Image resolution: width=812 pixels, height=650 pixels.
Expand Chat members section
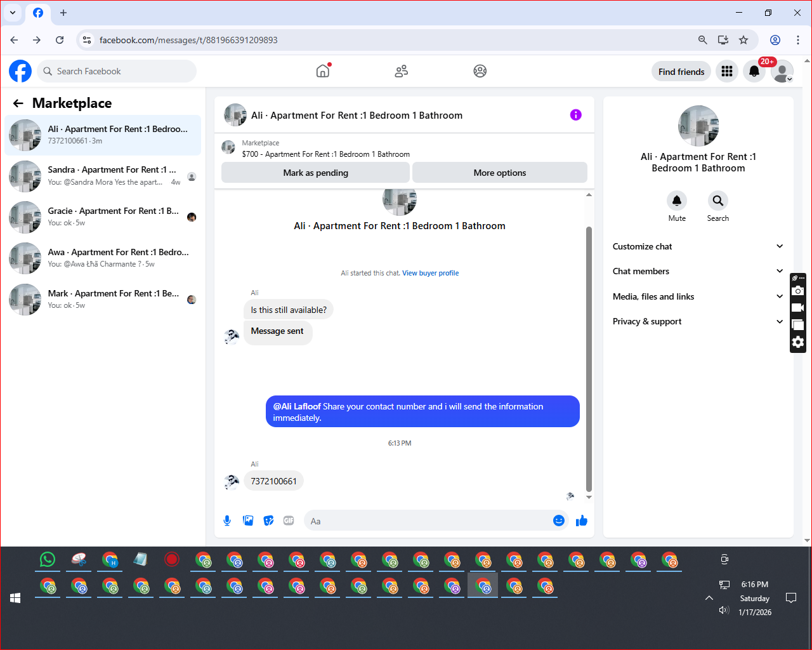click(698, 271)
